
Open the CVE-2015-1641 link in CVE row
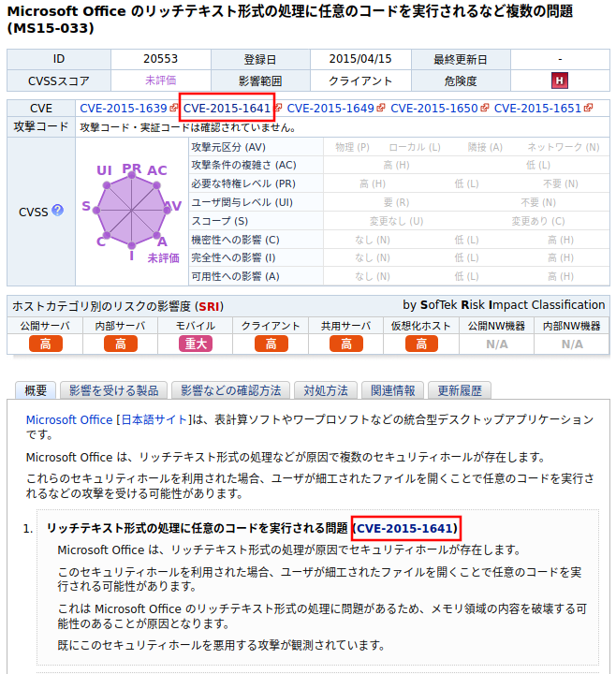(227, 109)
